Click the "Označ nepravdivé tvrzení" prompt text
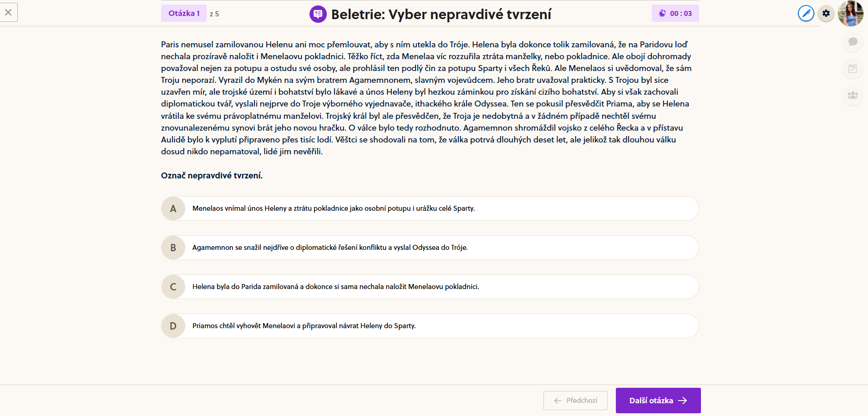Viewport: 868px width, 416px height. [212, 176]
